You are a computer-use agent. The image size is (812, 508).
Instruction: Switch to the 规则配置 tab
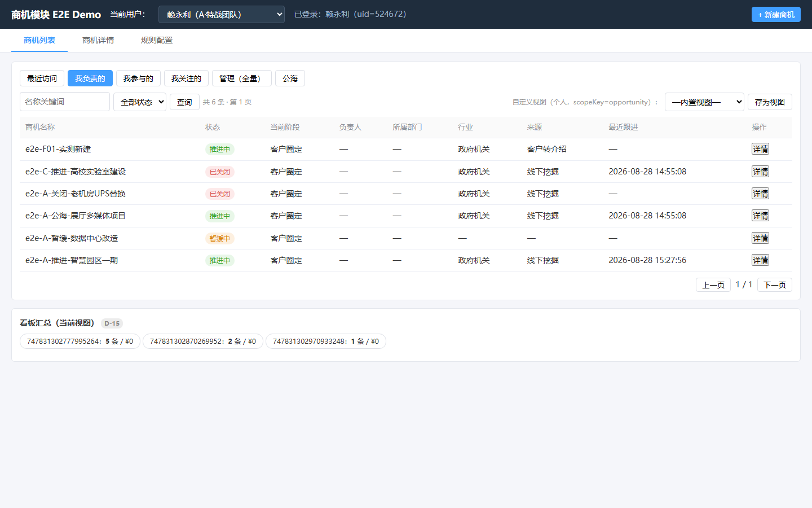click(x=157, y=40)
